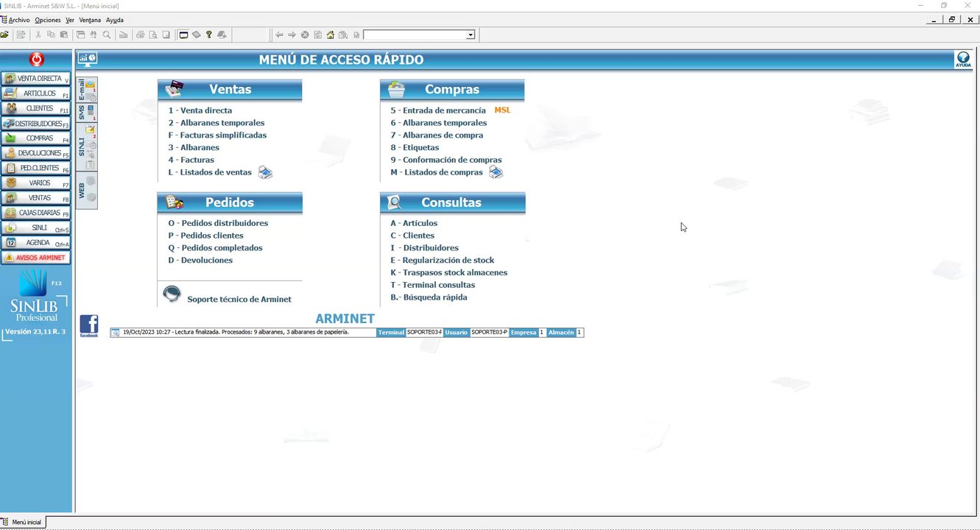Image resolution: width=980 pixels, height=530 pixels.
Task: Click the back arrow navigation icon
Action: tap(279, 35)
